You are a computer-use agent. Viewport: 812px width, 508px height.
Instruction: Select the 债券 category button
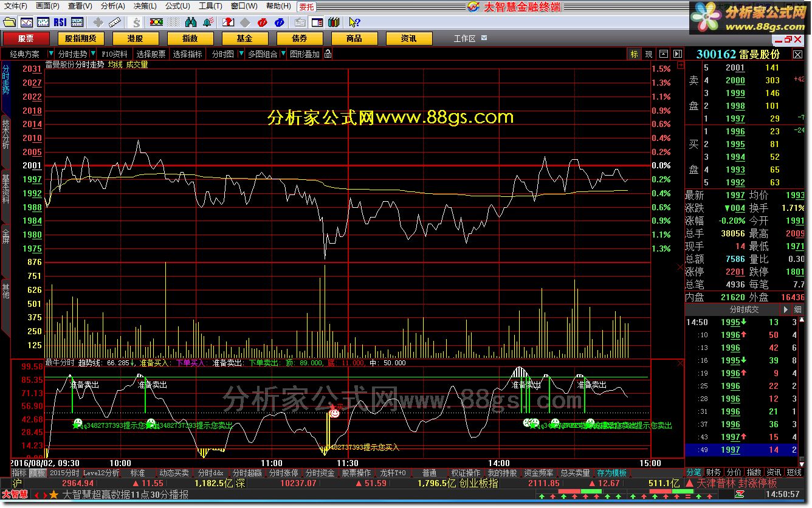point(300,38)
